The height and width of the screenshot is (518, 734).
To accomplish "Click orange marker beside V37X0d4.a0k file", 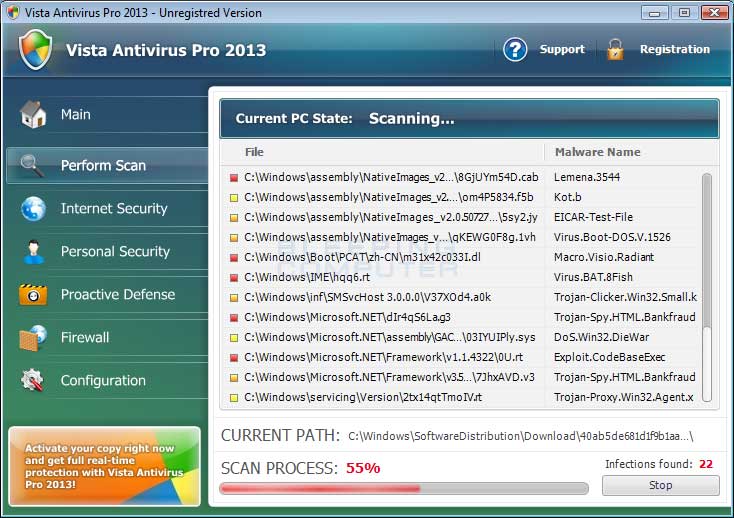I will [x=234, y=298].
